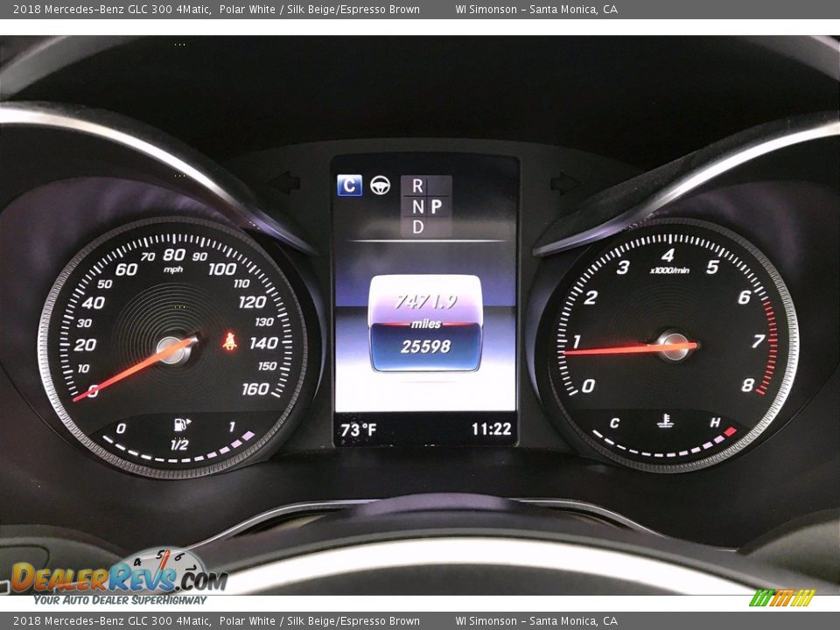
Task: Click the miles unit label
Action: [x=426, y=324]
